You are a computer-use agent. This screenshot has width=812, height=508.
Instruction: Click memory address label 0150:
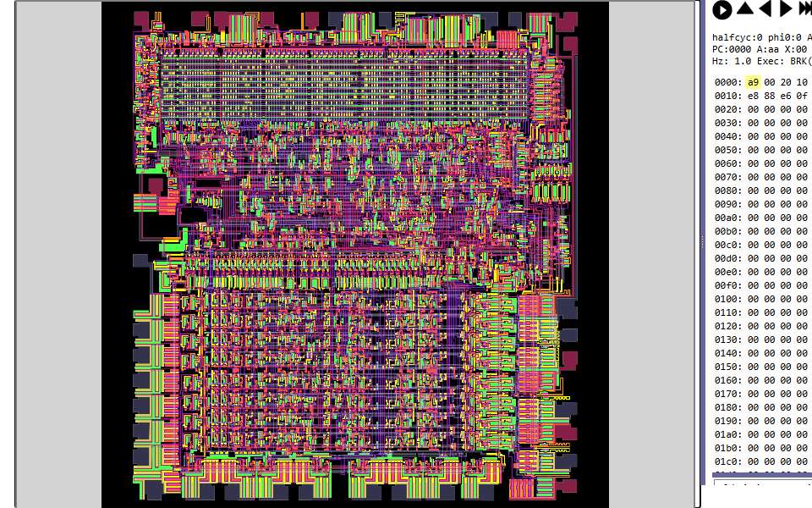(x=728, y=367)
